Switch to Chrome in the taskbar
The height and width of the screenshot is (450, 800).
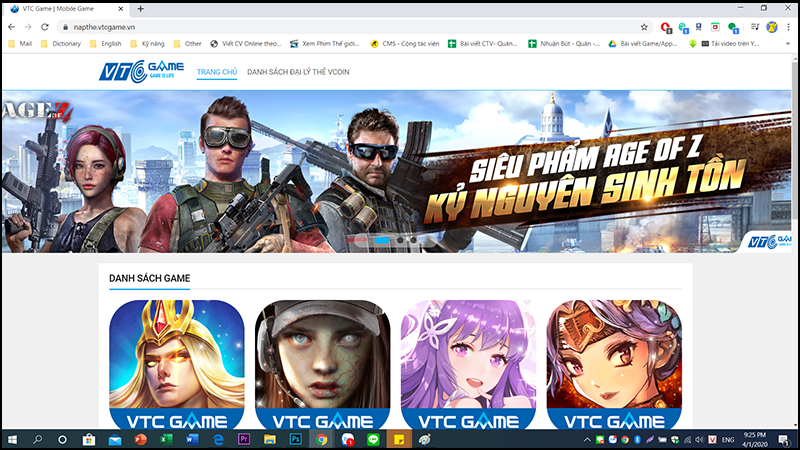click(x=321, y=439)
